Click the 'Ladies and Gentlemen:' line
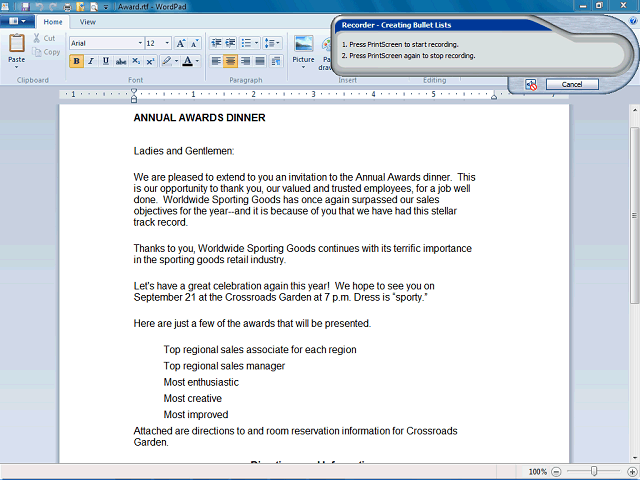This screenshot has width=640, height=480. [184, 151]
